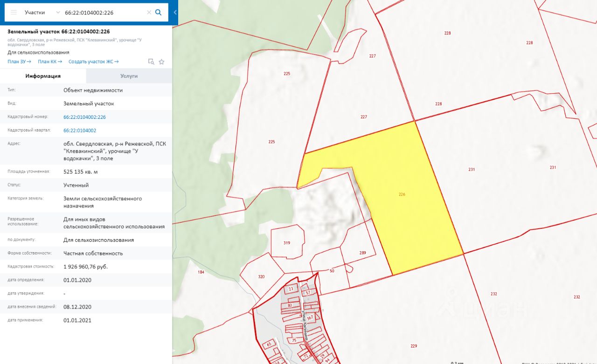This screenshot has height=364, width=597.
Task: Click the magnifier search icon
Action: [x=159, y=13]
